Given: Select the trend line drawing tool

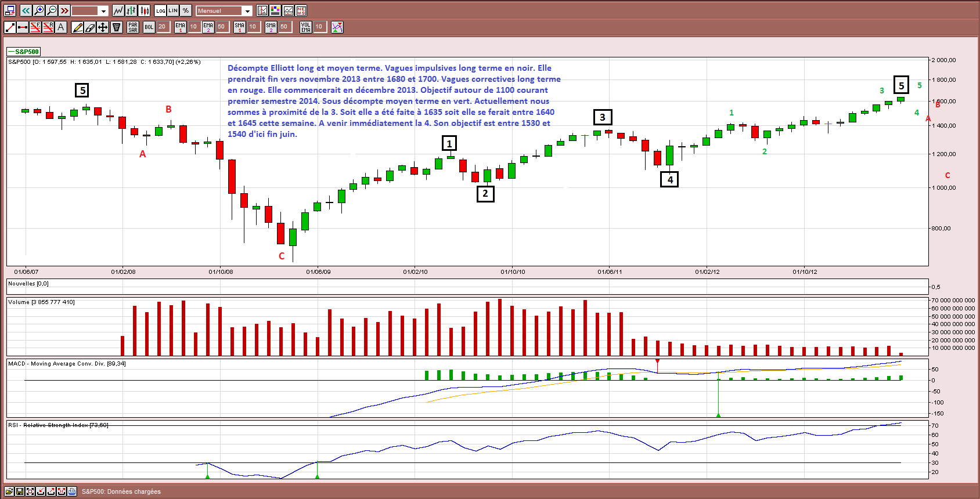Looking at the screenshot, I should click(x=10, y=27).
